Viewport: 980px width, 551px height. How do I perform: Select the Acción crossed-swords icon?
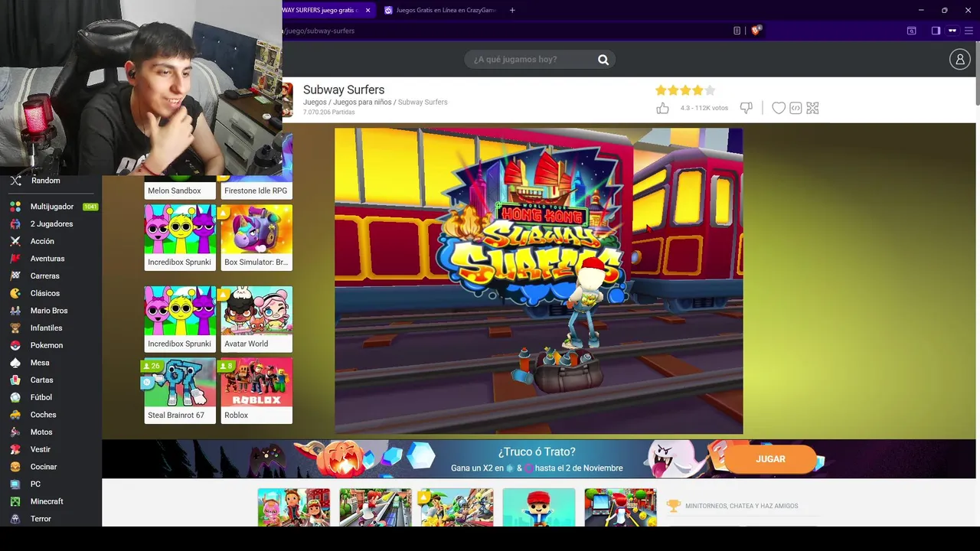[15, 241]
